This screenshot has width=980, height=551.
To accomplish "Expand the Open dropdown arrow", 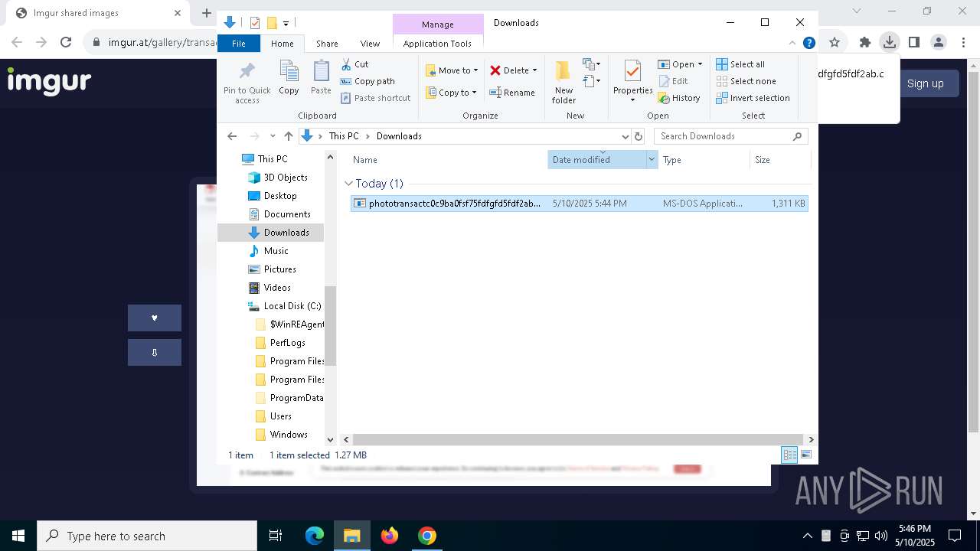I will (700, 64).
